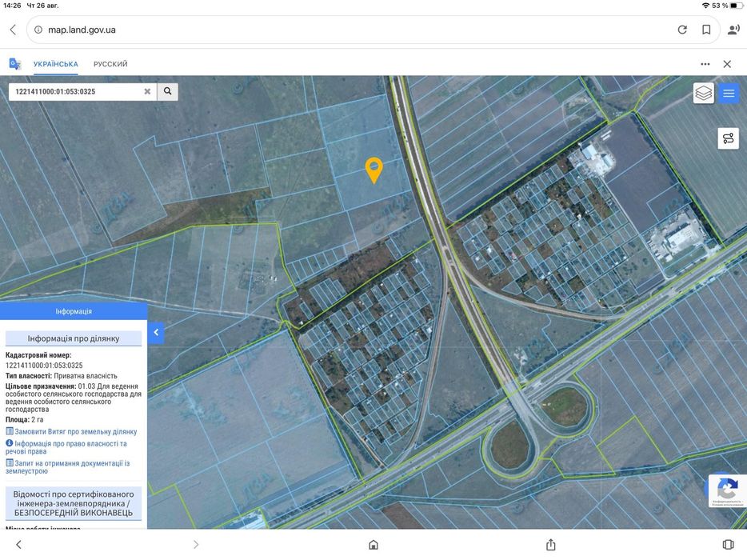Collapse the info panel with the blue arrow

point(156,333)
